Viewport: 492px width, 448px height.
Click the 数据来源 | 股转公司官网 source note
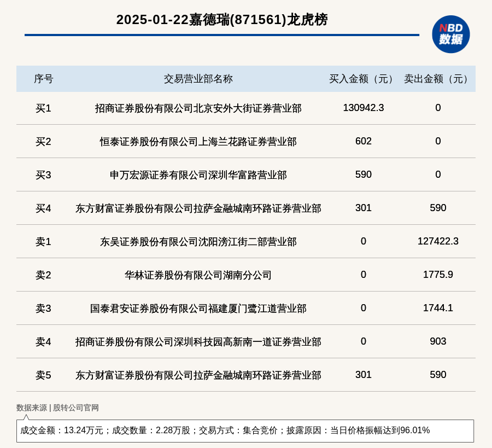[58, 408]
